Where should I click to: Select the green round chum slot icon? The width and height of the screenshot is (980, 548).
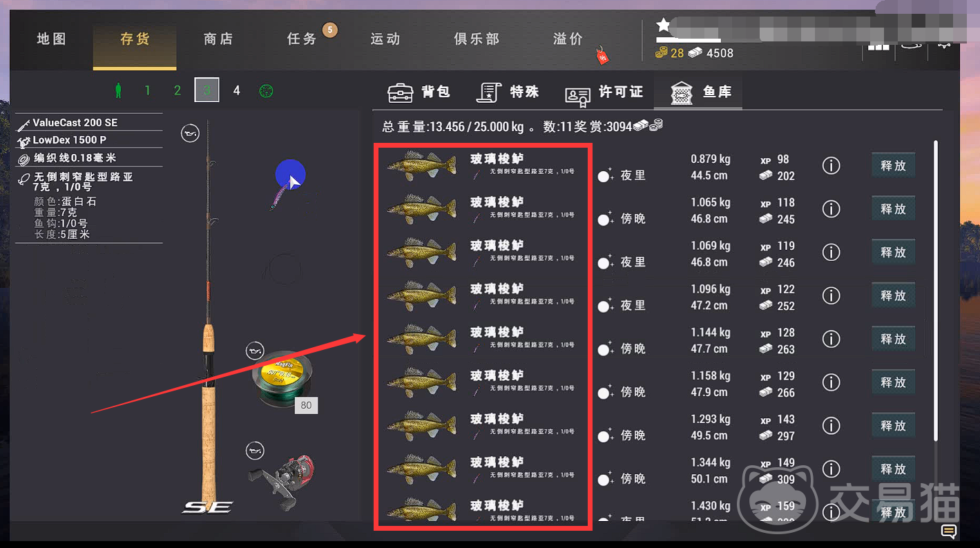tap(266, 90)
